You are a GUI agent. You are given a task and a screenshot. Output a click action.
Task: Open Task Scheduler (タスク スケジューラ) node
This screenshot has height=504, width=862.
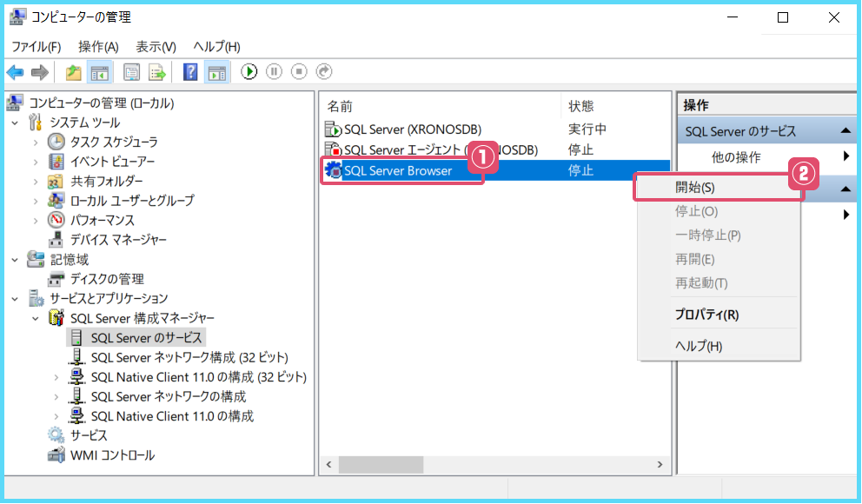click(113, 142)
